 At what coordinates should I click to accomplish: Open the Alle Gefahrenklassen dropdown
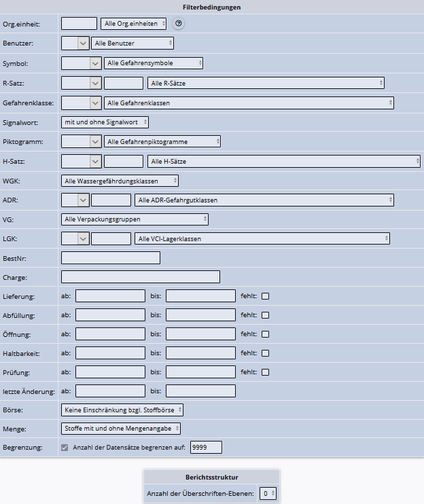(249, 103)
